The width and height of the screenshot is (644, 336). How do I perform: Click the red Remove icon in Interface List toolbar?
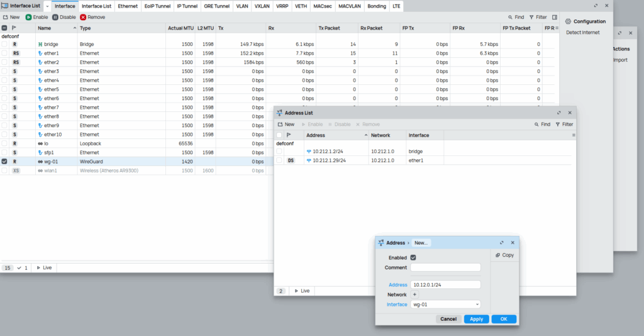point(83,17)
